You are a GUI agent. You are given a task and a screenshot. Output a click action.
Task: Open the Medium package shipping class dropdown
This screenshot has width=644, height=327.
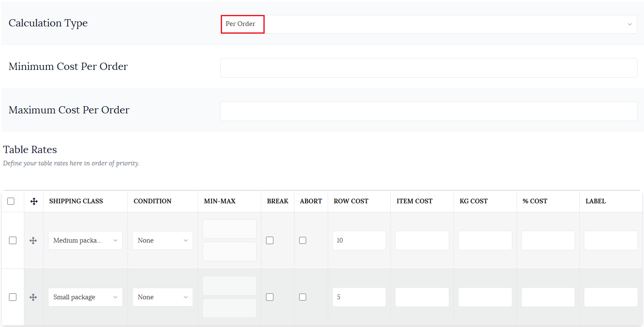pyautogui.click(x=85, y=240)
